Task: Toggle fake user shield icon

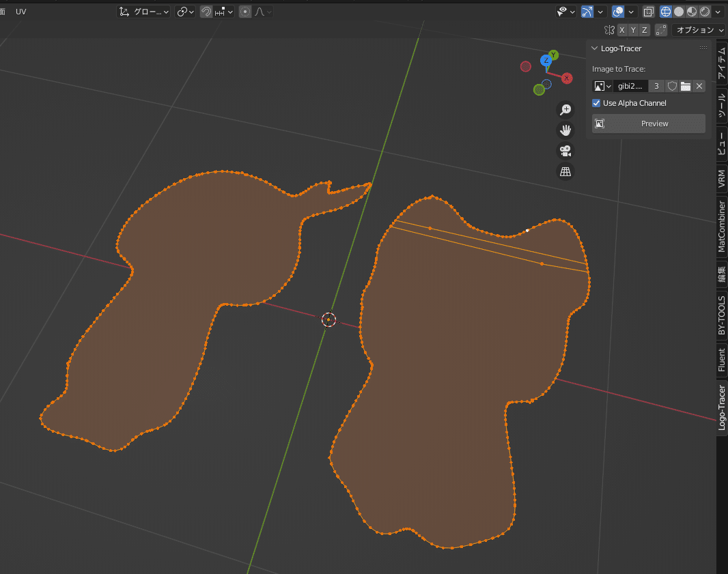Action: point(672,86)
